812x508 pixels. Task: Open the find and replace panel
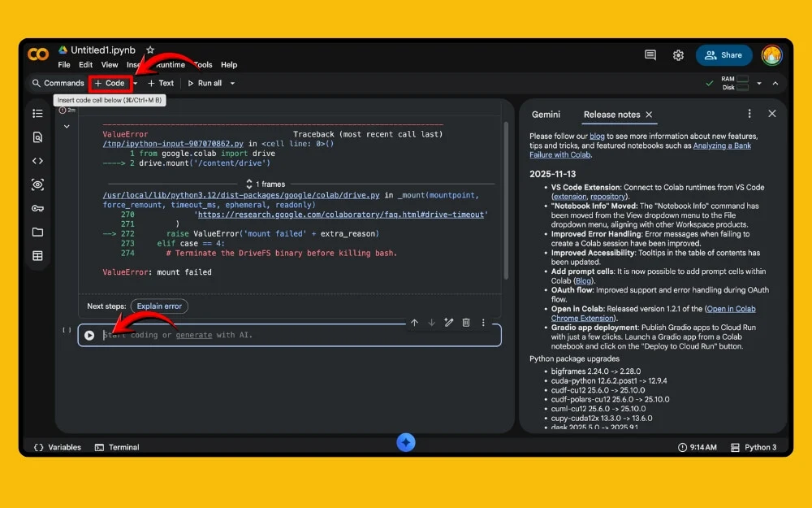pos(37,137)
